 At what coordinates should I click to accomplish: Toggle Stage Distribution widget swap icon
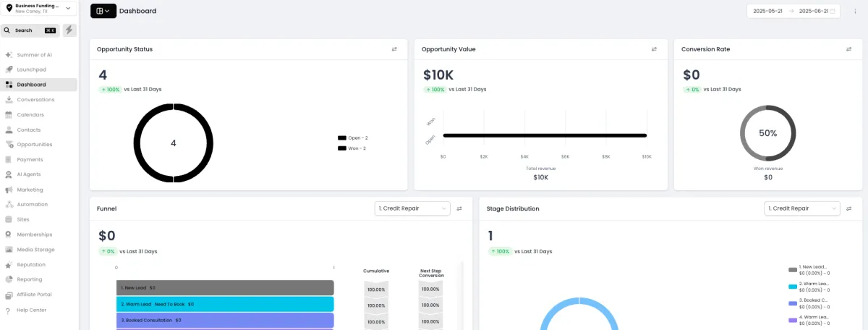click(x=849, y=208)
